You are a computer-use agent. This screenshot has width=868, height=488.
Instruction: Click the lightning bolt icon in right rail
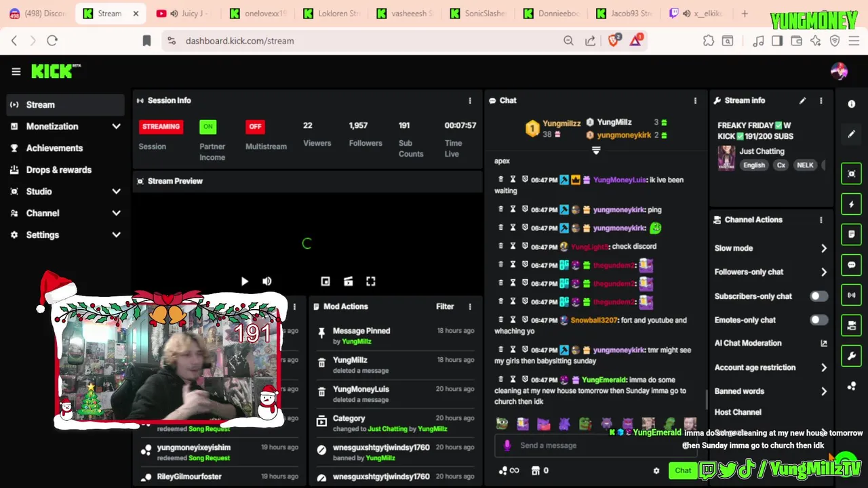click(x=852, y=204)
